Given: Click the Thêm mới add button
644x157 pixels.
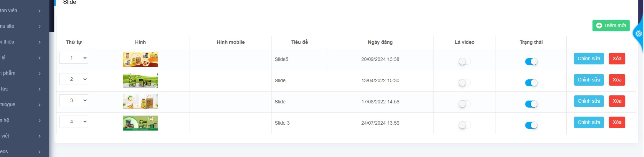Looking at the screenshot, I should tap(611, 25).
